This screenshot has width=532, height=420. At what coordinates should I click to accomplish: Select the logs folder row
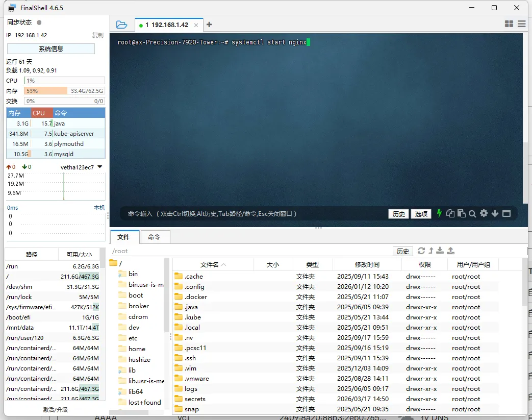point(336,388)
